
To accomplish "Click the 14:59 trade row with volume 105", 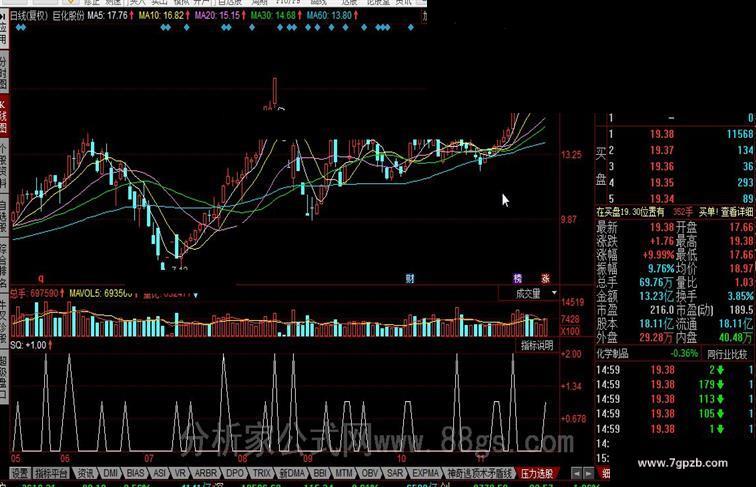I will (675, 413).
